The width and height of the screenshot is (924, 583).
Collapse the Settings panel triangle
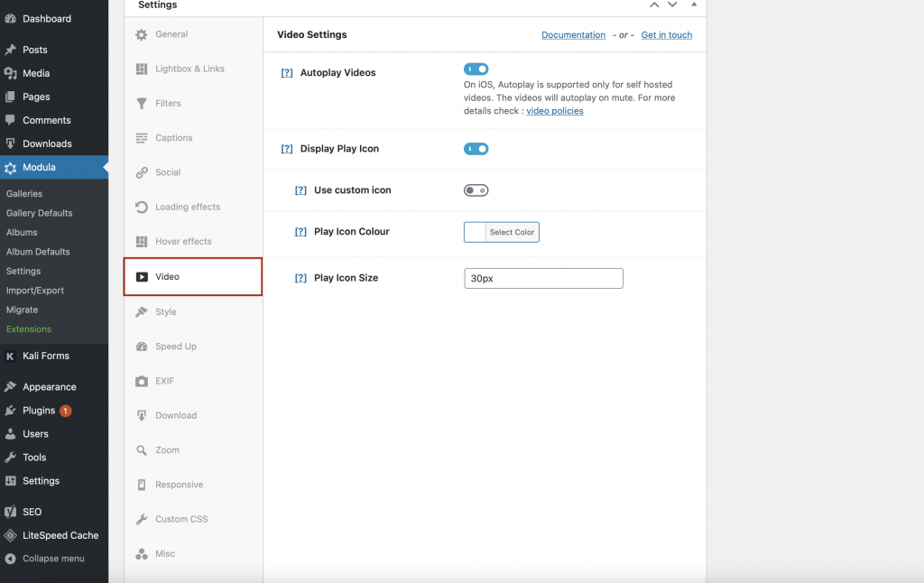click(694, 5)
